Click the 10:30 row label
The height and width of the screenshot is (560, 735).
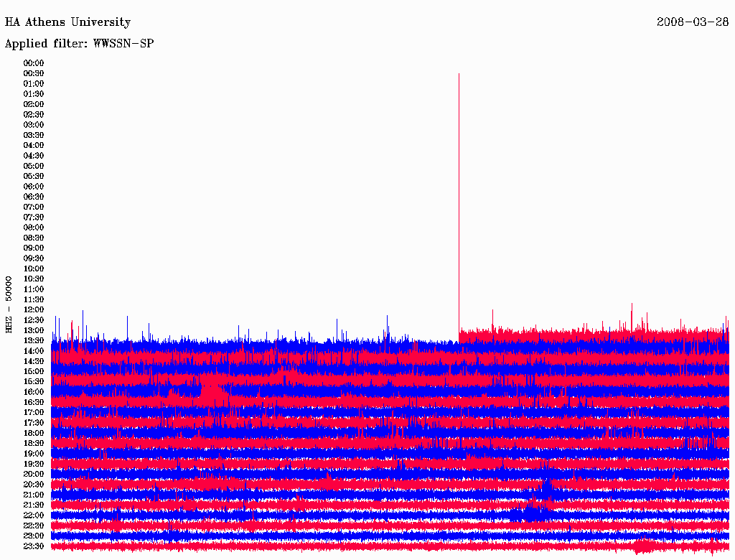pyautogui.click(x=34, y=279)
